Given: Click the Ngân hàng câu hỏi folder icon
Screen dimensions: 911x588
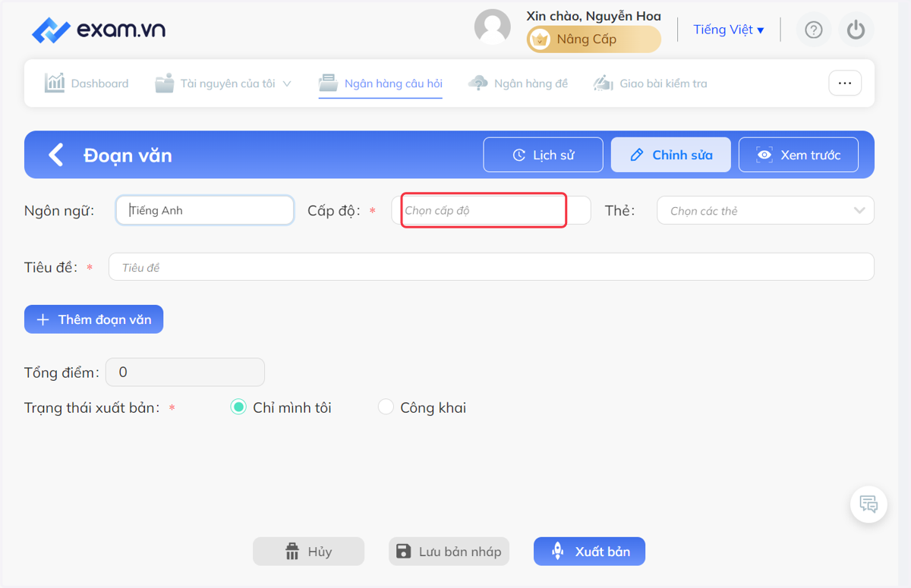Looking at the screenshot, I should point(328,83).
